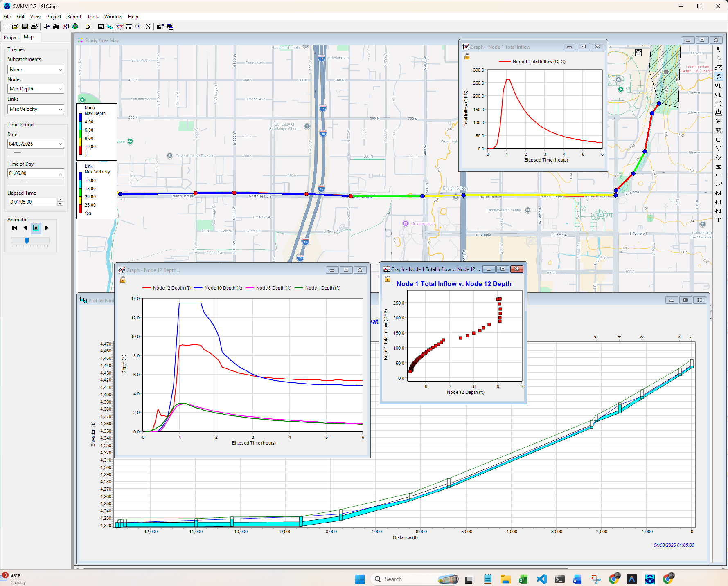Select the Pan tool in the map toolbar
Image resolution: width=728 pixels, height=586 pixels.
[719, 76]
